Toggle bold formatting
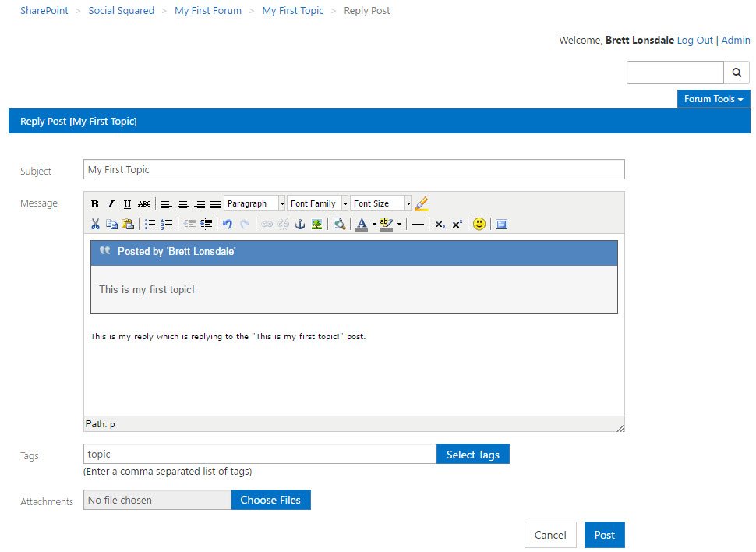Image resolution: width=756 pixels, height=552 pixels. pyautogui.click(x=94, y=203)
